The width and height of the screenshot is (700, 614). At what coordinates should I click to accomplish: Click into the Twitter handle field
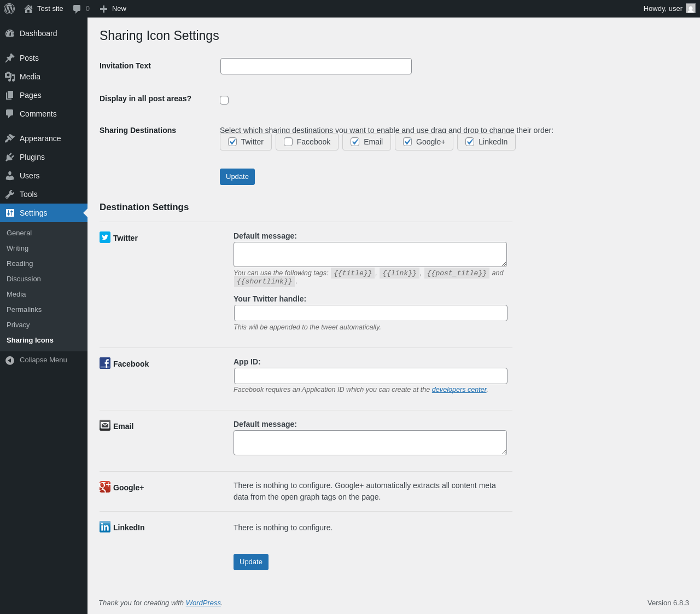coord(370,313)
